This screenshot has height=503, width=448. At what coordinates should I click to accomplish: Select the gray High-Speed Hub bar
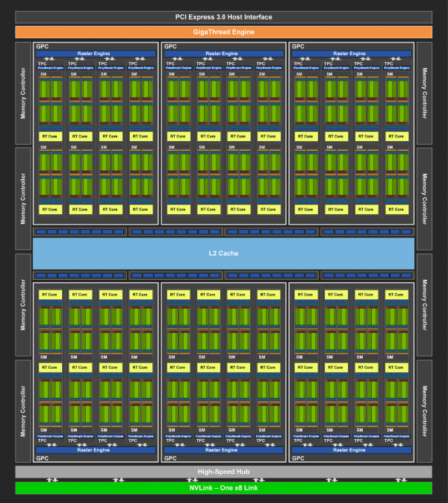[x=224, y=472]
